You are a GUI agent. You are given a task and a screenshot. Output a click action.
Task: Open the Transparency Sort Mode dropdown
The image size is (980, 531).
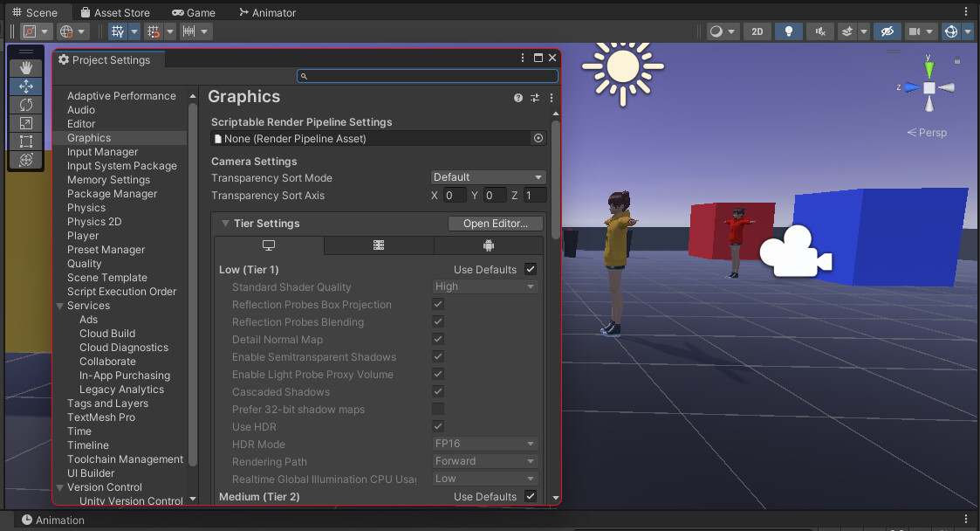point(488,176)
